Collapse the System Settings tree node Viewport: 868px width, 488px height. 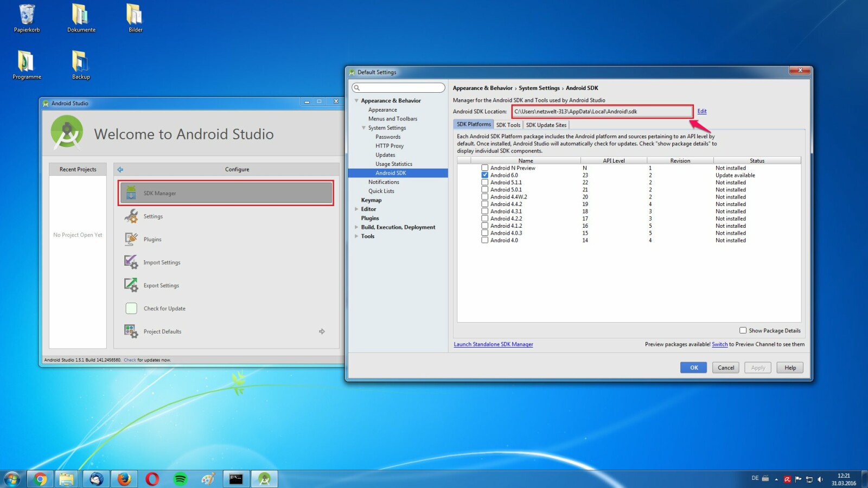364,128
